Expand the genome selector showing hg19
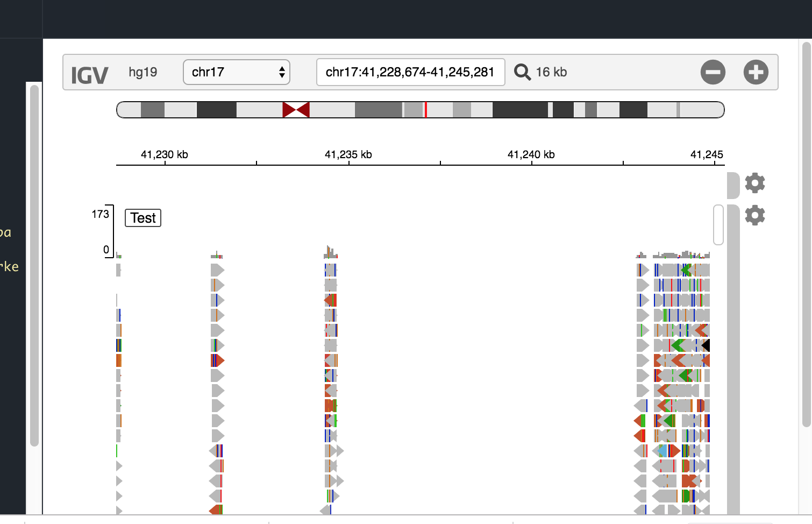 [143, 72]
